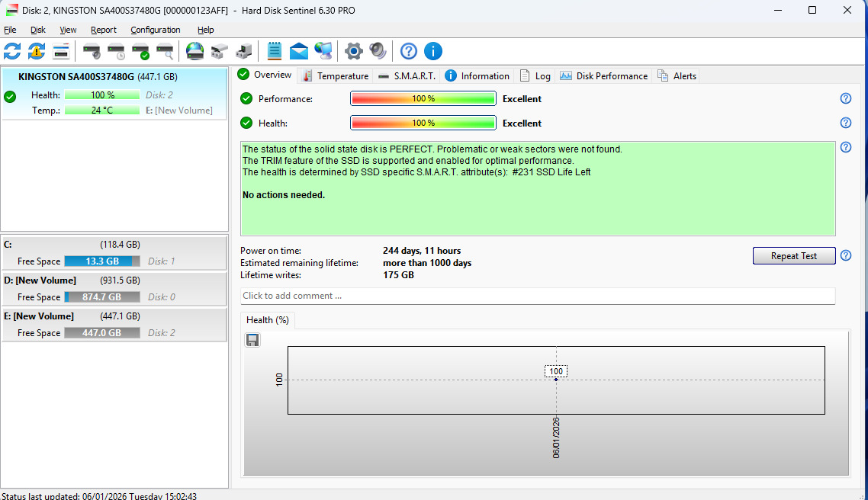Click the comment field 'Click to add comment'
Image resolution: width=868 pixels, height=500 pixels.
[x=538, y=296]
